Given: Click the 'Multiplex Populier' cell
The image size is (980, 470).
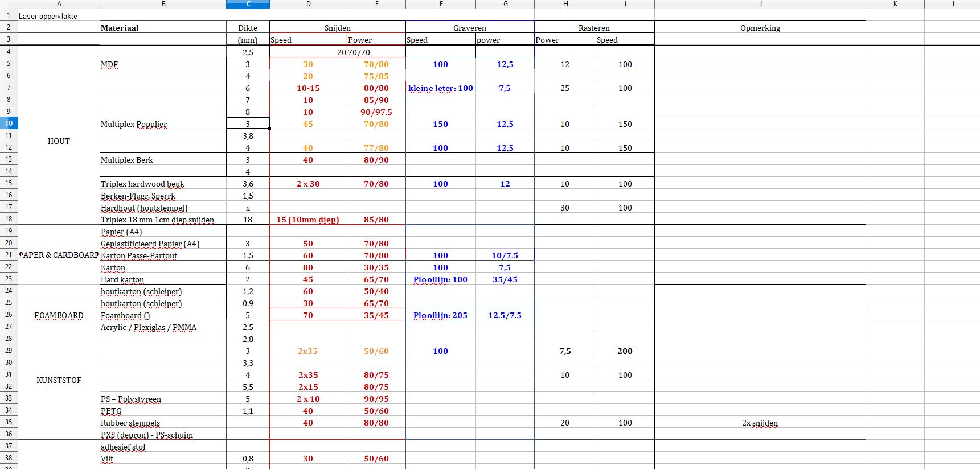Looking at the screenshot, I should tap(163, 124).
